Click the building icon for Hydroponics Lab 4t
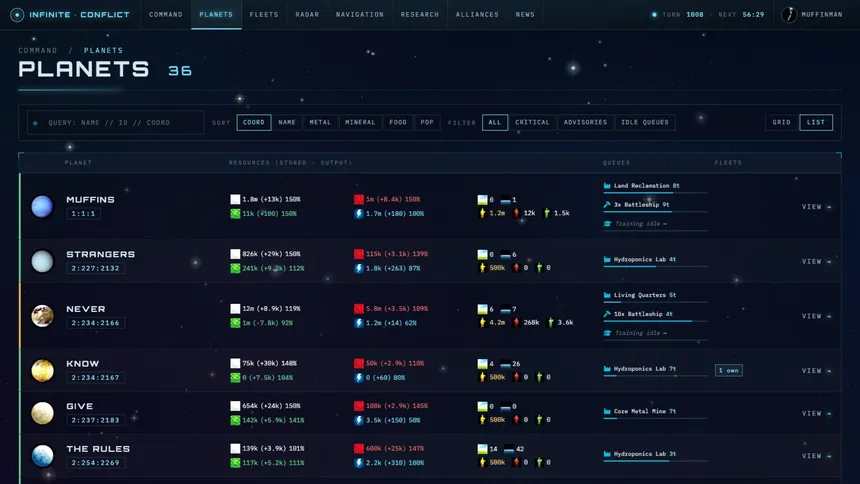Image resolution: width=860 pixels, height=484 pixels. pos(607,260)
